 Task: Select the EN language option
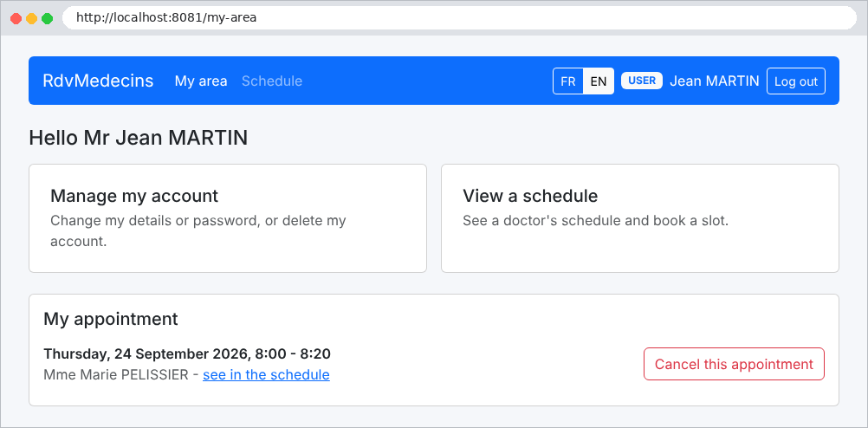[x=599, y=81]
